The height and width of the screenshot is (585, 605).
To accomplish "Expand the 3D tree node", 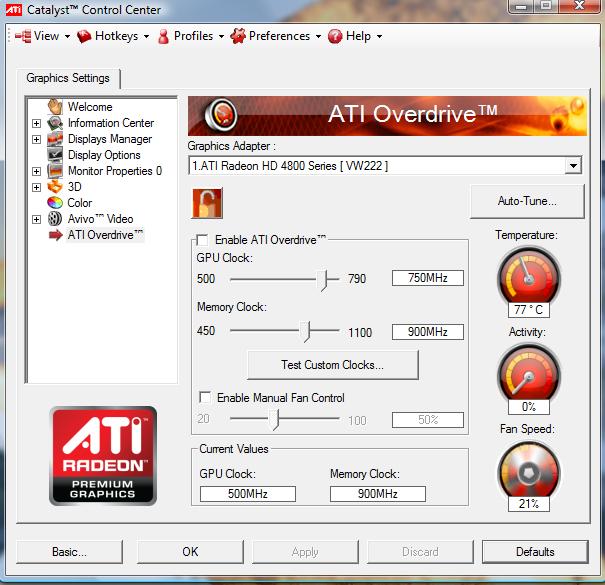I will [36, 188].
